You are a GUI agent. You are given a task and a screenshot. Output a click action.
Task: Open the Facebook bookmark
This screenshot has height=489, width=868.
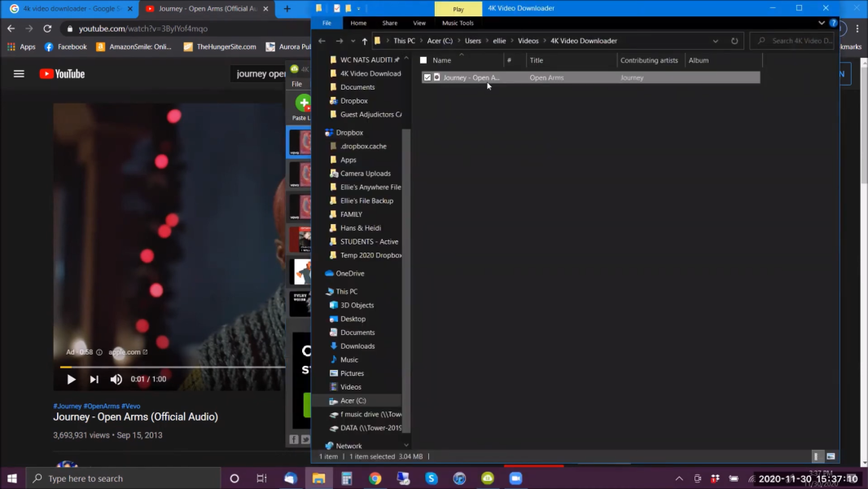tap(65, 46)
